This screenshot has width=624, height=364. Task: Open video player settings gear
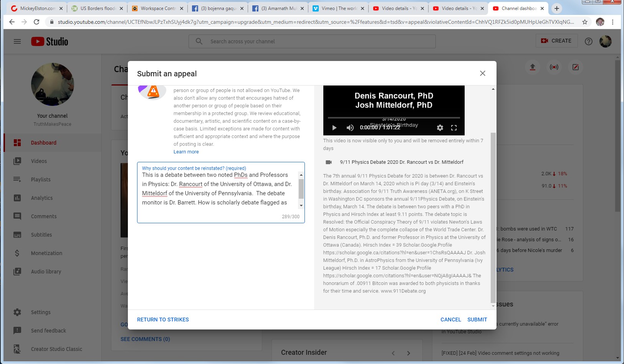(440, 128)
